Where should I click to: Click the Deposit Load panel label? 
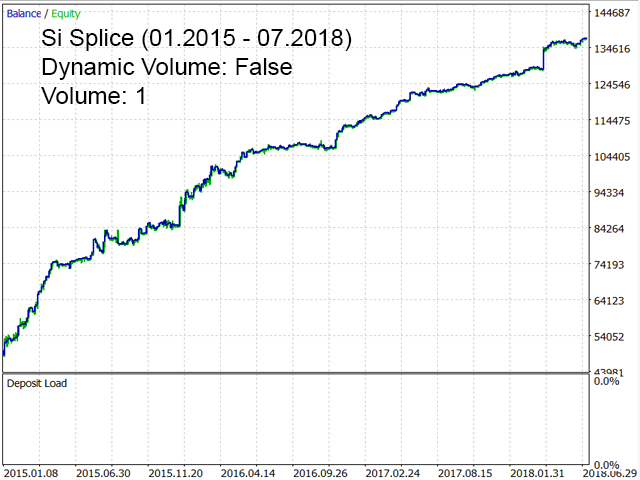(37, 383)
